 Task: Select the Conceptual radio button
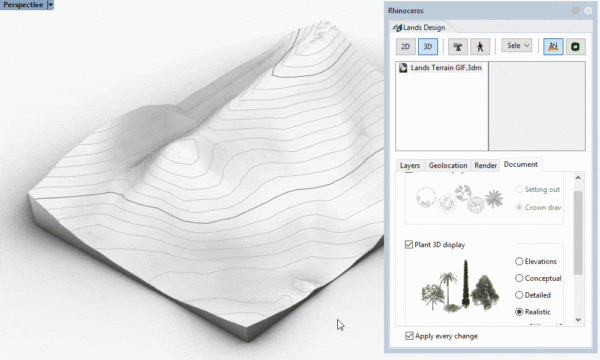[519, 278]
